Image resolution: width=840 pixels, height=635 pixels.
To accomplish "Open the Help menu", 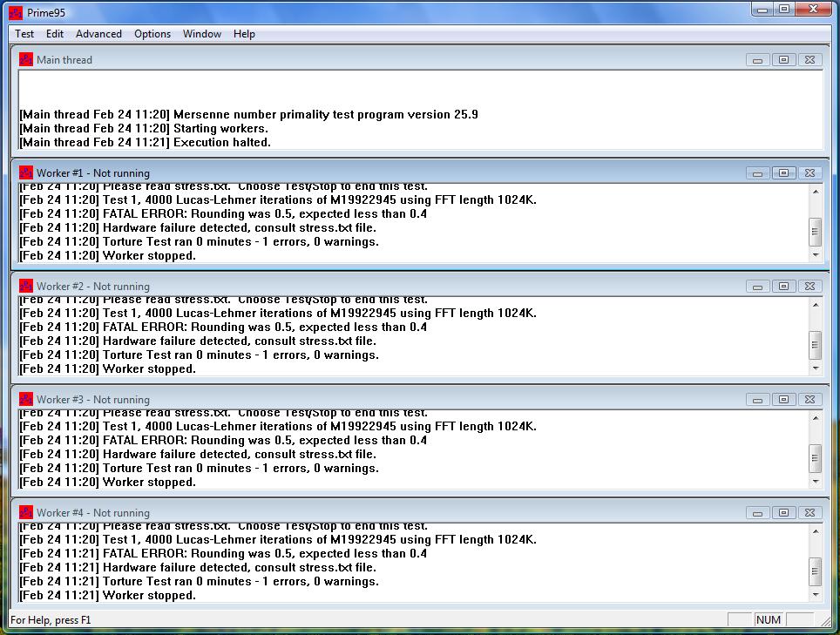I will point(244,34).
